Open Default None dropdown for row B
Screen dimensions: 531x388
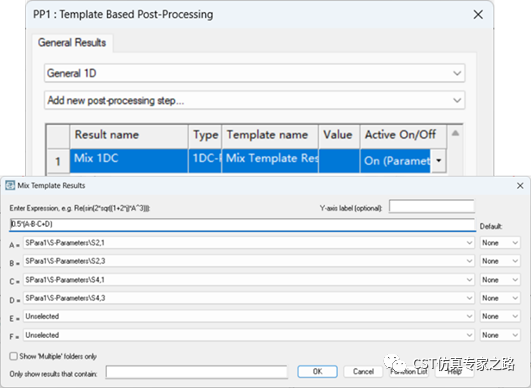coord(500,261)
